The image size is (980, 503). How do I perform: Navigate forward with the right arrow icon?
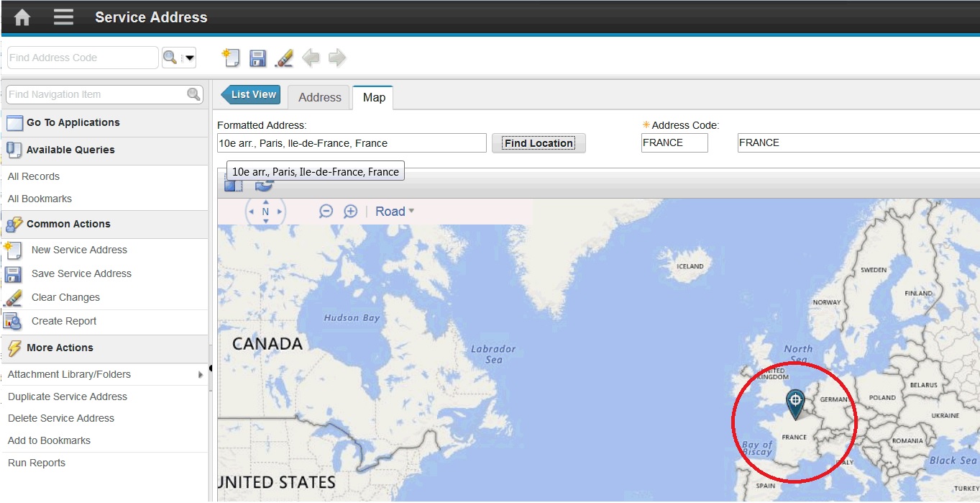click(x=336, y=58)
